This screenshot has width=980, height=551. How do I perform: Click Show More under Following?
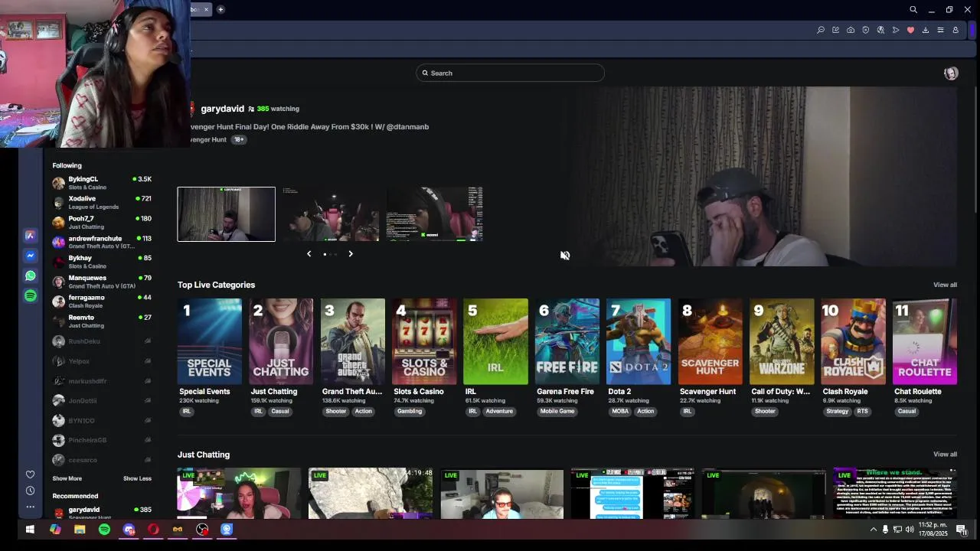(67, 478)
